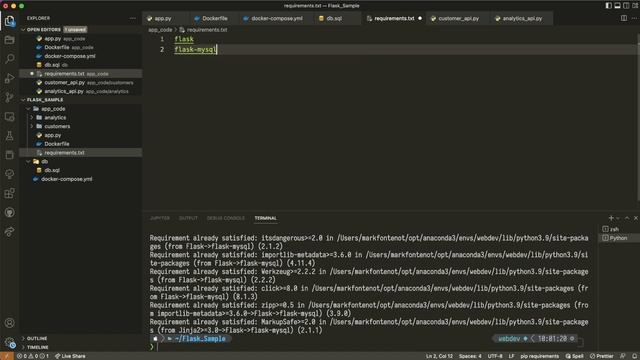
Task: Select the Python terminal instance
Action: click(619, 238)
